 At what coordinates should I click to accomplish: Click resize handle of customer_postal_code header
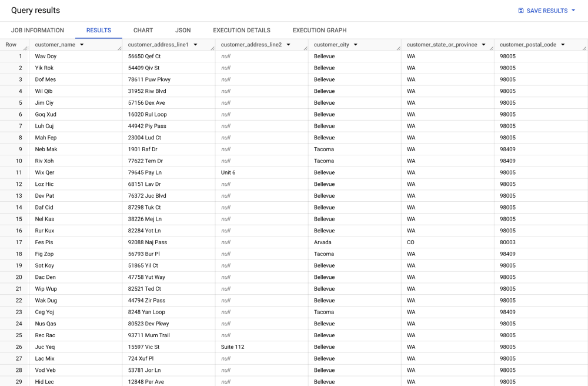pos(584,48)
